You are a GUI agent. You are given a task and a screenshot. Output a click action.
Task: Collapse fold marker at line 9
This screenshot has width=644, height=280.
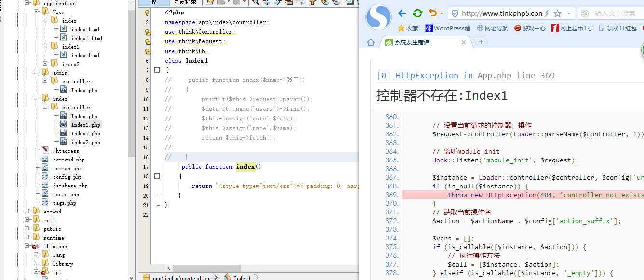(157, 90)
